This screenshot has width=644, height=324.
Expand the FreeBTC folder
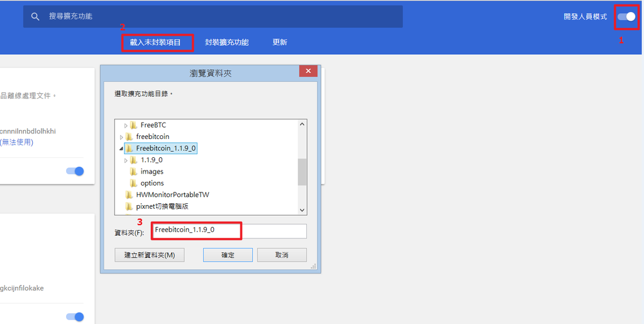(x=126, y=125)
